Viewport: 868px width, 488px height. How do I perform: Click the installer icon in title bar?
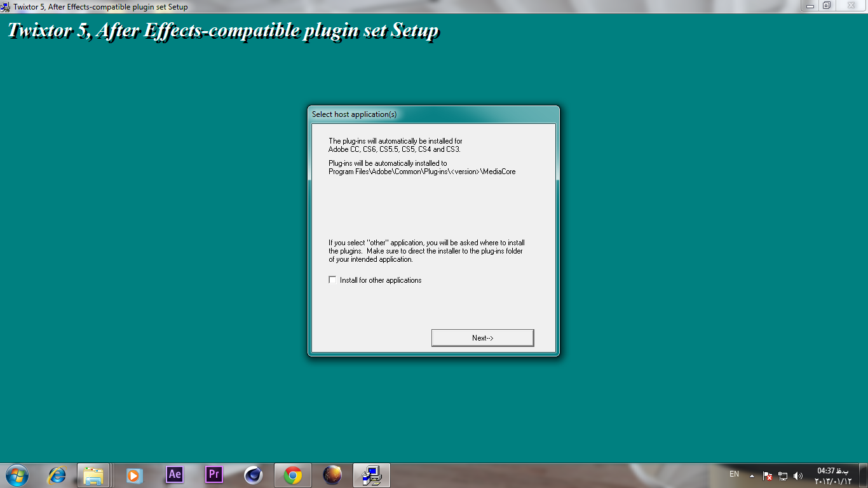(x=6, y=6)
